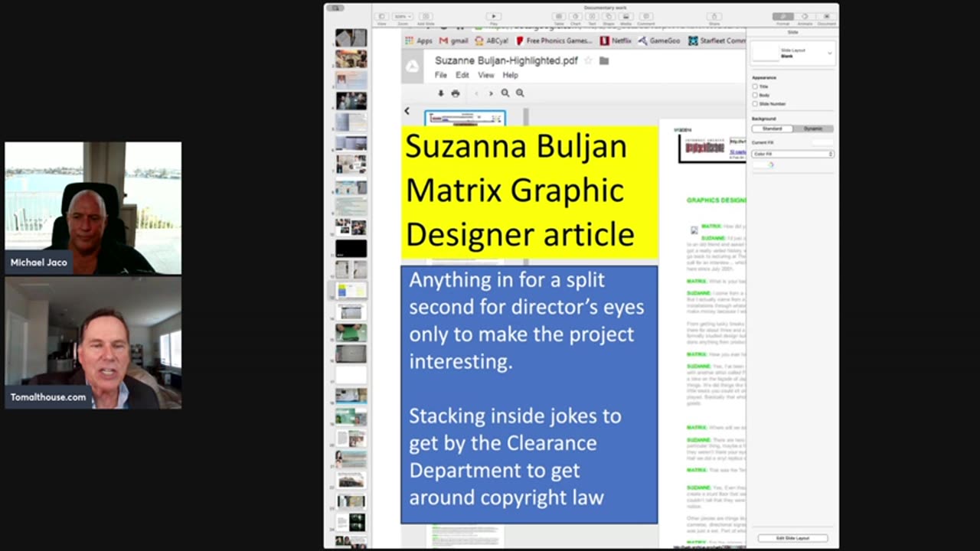980x551 pixels.
Task: Select the Standard background option
Action: pos(772,129)
